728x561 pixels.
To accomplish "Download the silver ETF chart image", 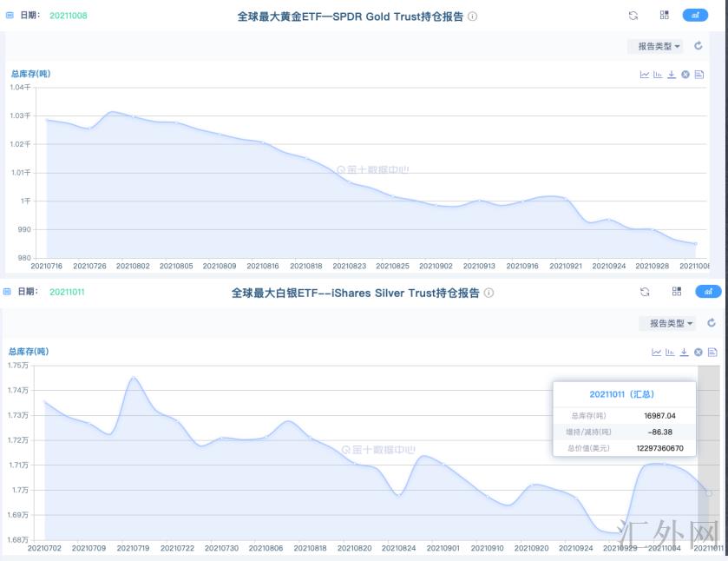I will pos(685,352).
